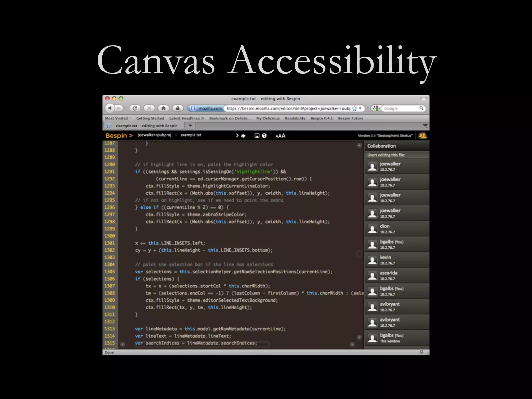Click the horizontal scroll left arrow
The height and width of the screenshot is (399, 532).
click(x=123, y=344)
